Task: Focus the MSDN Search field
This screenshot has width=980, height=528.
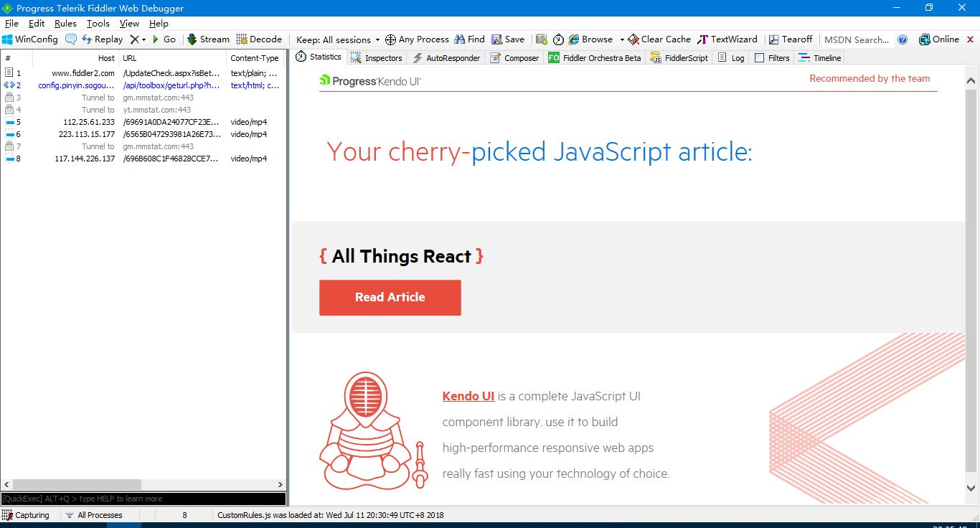Action: tap(856, 39)
